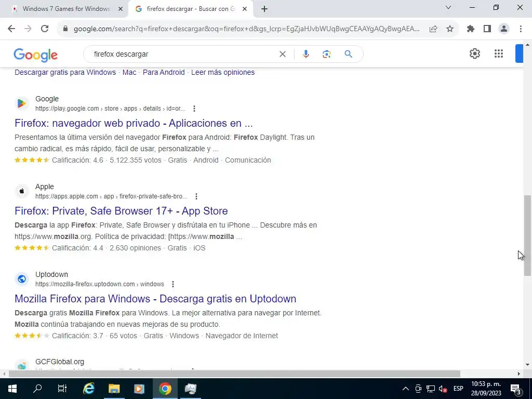This screenshot has width=532, height=399.
Task: Click the Apple favicon
Action: [x=22, y=191]
